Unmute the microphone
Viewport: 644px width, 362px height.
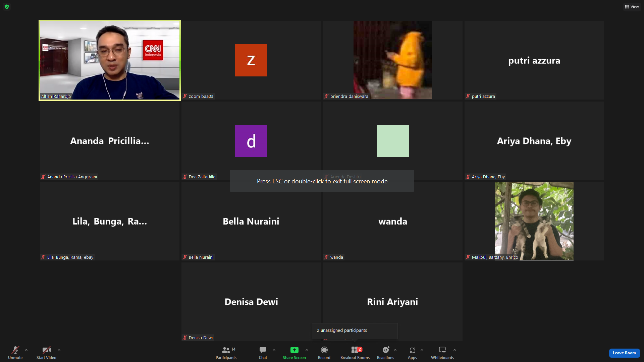tap(15, 353)
